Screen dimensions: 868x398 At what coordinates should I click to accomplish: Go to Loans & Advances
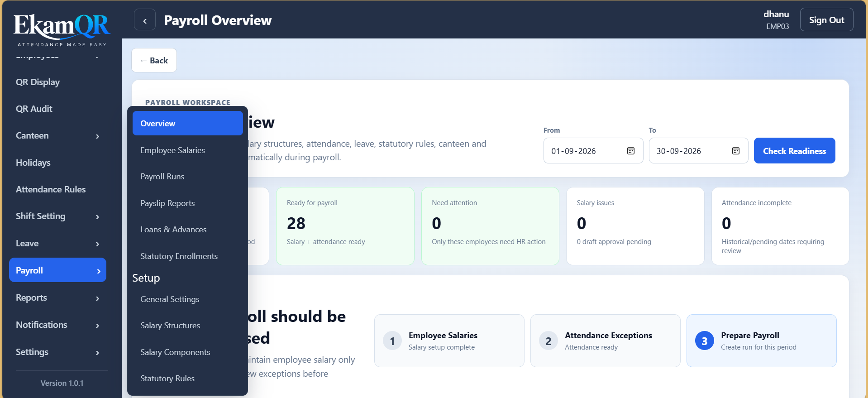[188, 229]
